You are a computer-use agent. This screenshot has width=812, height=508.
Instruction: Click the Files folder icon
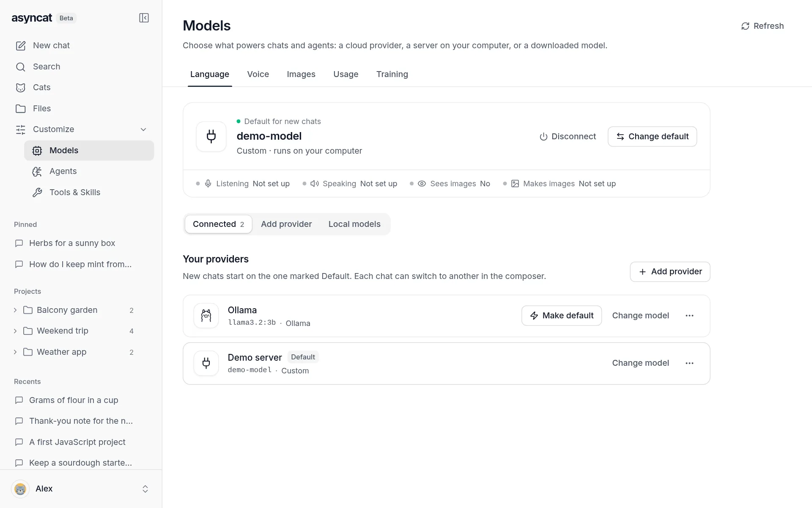click(21, 109)
